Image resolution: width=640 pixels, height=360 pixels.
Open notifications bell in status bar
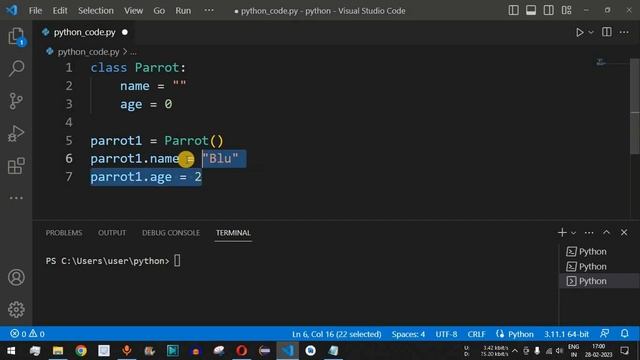[624, 333]
